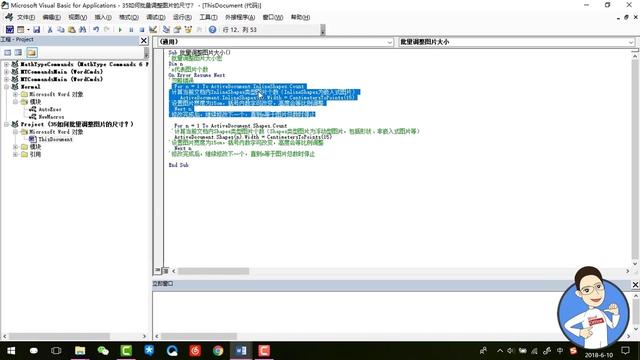Run the macro with the green play icon
This screenshot has height=360, width=640.
[x=120, y=29]
